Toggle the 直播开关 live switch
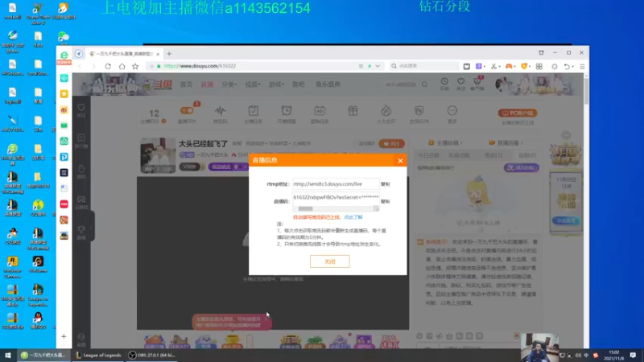This screenshot has width=644, height=362. pyautogui.click(x=188, y=110)
